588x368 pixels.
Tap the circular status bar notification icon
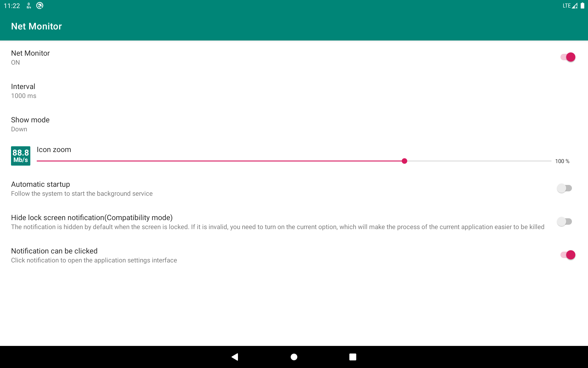(40, 6)
